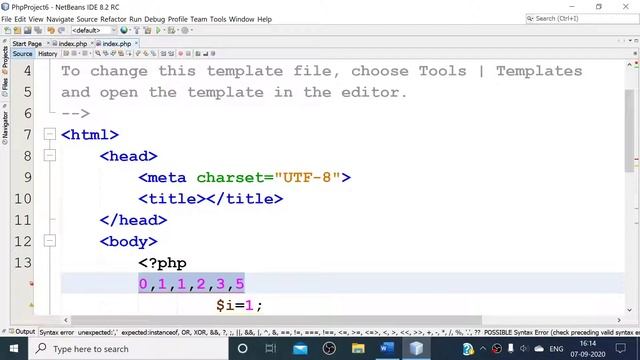The image size is (640, 360).
Task: Click the Redo arrow icon
Action: pyautogui.click(x=61, y=30)
